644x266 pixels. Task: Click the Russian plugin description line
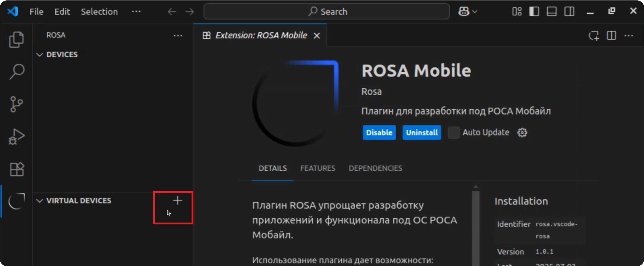point(456,111)
